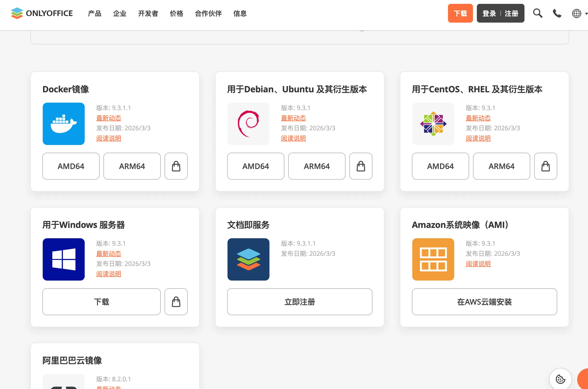Open 最新动态 on the Docker card
Viewport: 588px width, 389px height.
109,118
